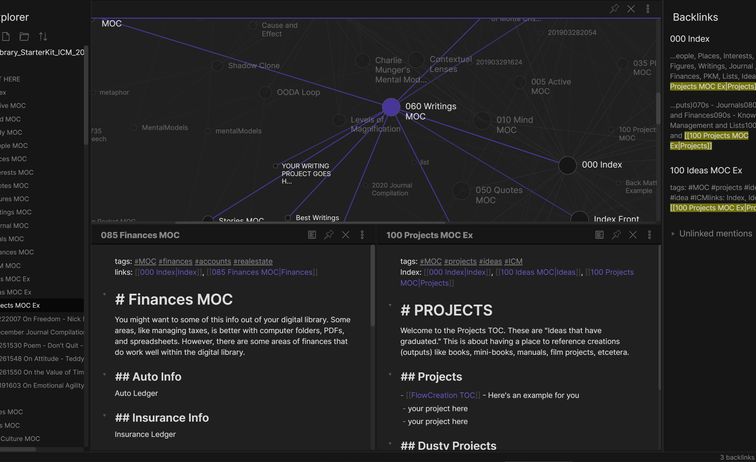This screenshot has height=462, width=756.
Task: Open '100 Projects MOC Ex' in file explorer
Action: tap(22, 305)
